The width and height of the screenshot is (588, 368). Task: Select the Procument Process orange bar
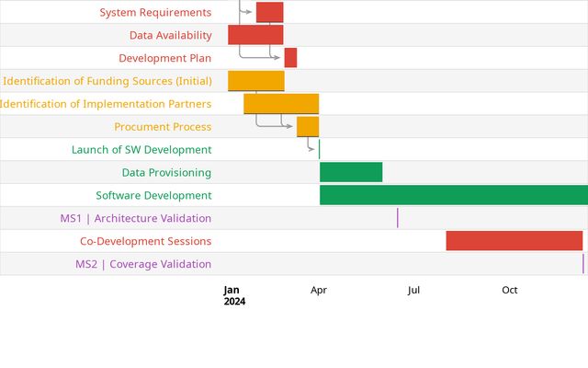point(308,126)
